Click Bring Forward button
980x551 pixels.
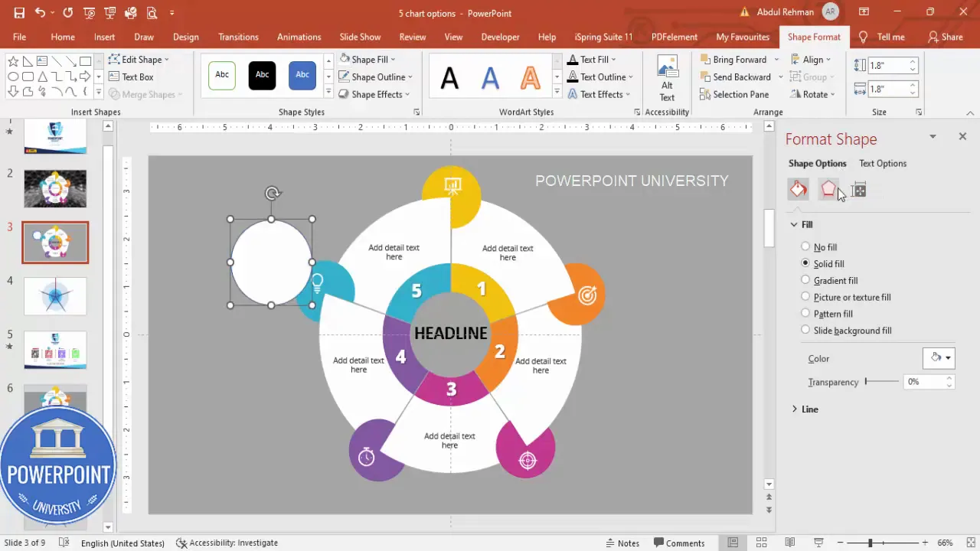733,59
